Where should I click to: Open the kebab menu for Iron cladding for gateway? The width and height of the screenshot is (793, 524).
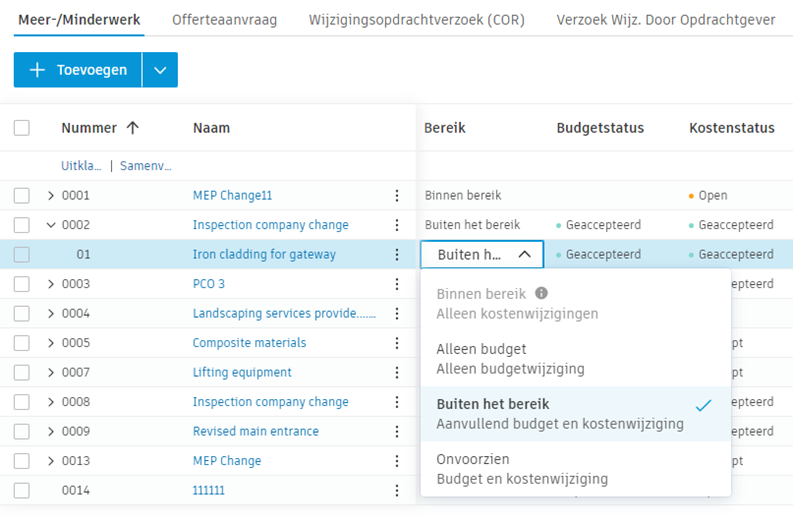[397, 255]
